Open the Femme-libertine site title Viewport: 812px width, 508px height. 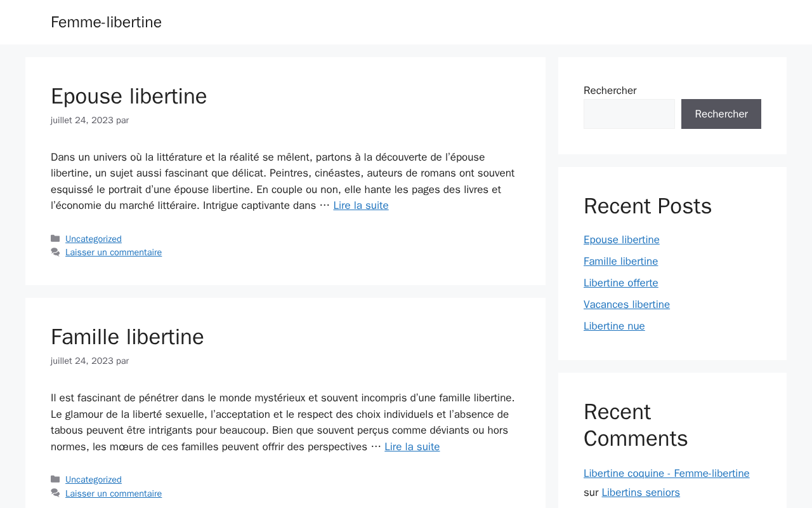pos(106,22)
